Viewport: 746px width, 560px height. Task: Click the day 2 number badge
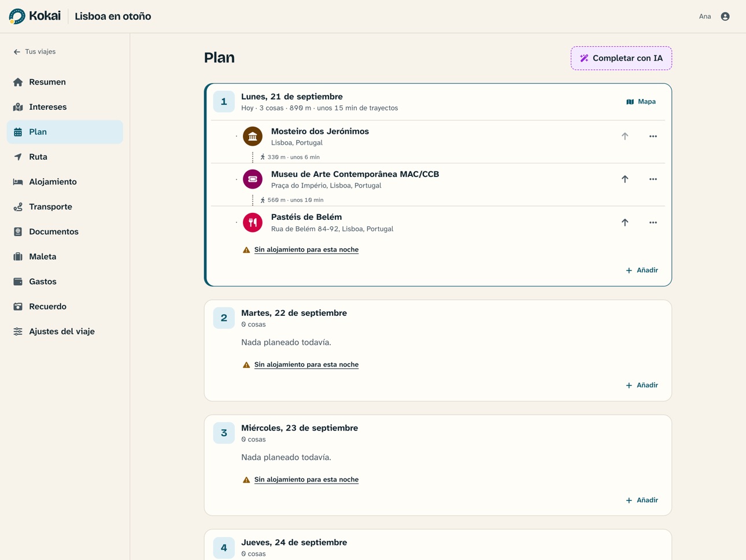pyautogui.click(x=224, y=318)
